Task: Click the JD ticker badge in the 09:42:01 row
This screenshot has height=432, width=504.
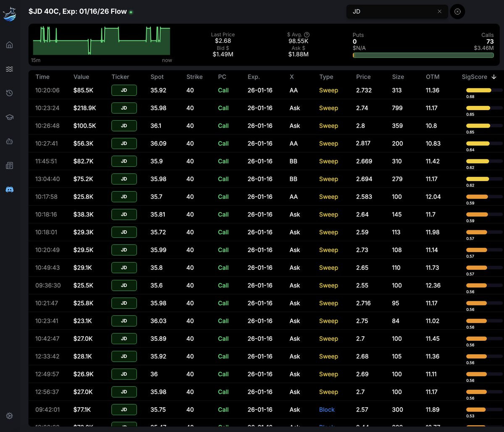Action: tap(124, 410)
